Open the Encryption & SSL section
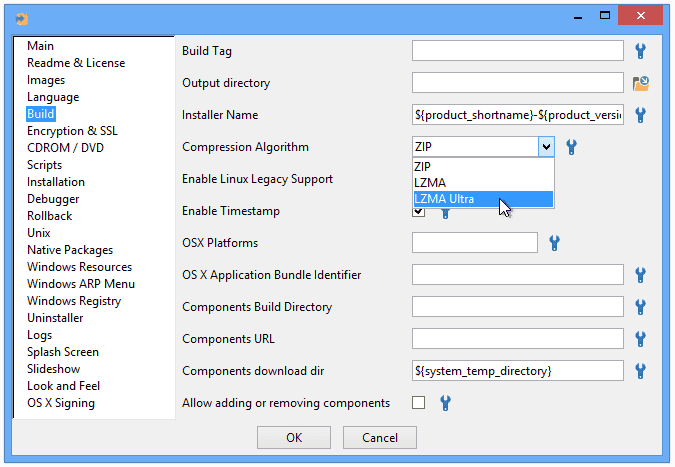This screenshot has width=675, height=467. [x=72, y=131]
